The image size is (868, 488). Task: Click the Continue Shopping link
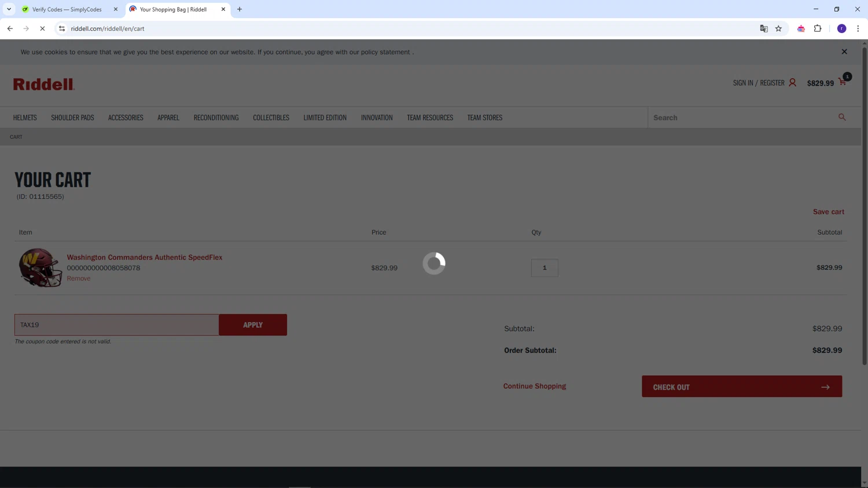coord(534,386)
